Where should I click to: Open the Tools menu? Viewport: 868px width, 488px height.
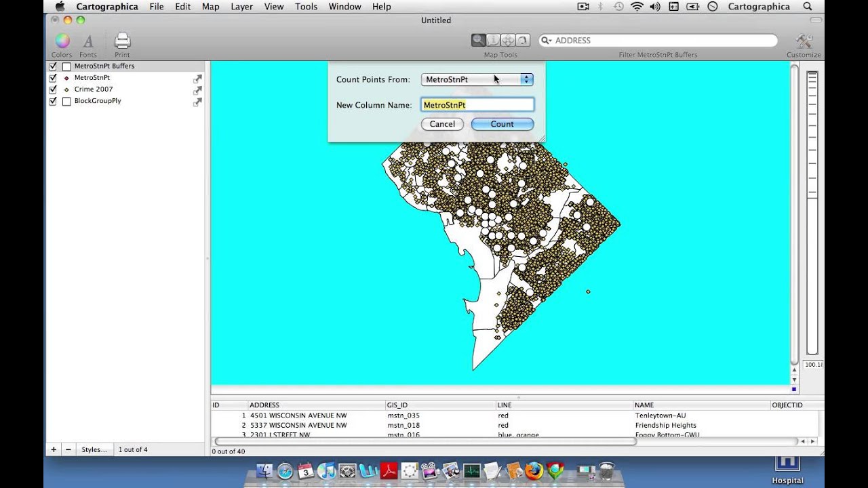[x=306, y=6]
